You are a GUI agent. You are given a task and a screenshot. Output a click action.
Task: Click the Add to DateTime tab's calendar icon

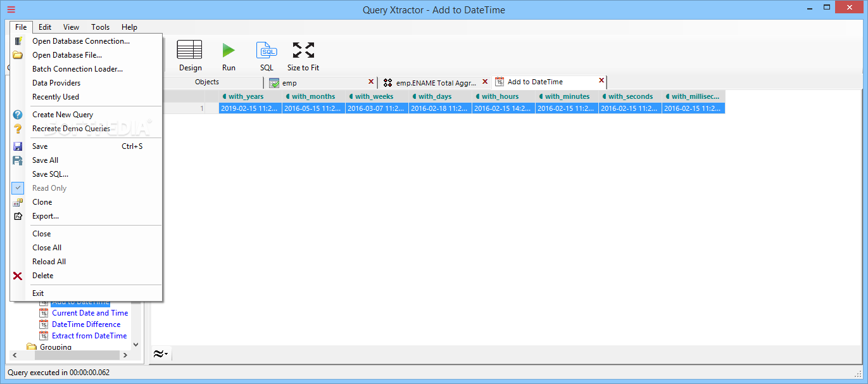pyautogui.click(x=500, y=82)
